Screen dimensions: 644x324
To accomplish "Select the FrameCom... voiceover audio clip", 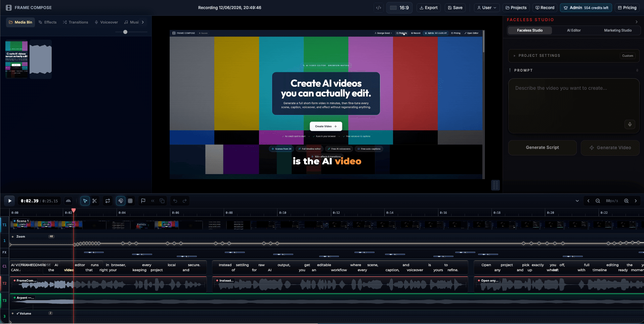I will point(109,285).
